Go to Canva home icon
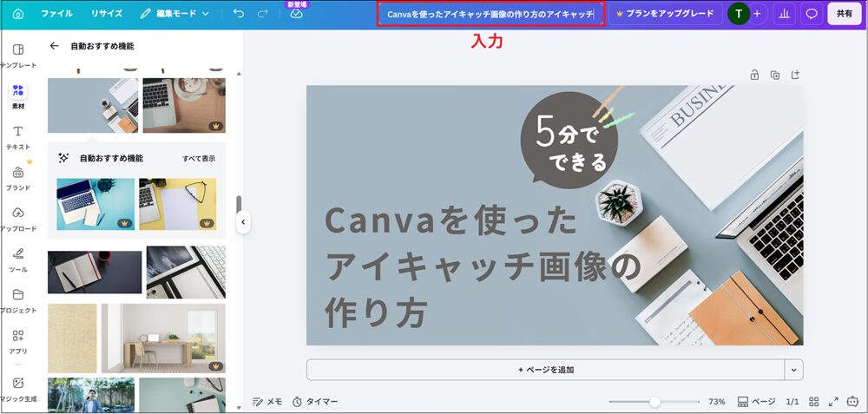 [18, 14]
